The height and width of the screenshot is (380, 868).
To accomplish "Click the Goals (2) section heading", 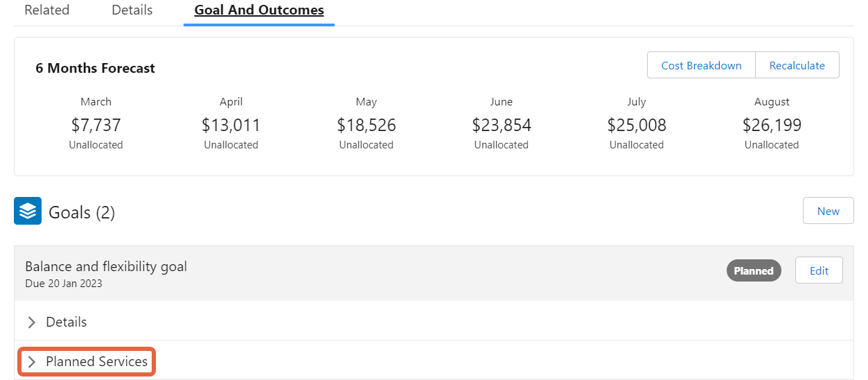I will pos(82,212).
